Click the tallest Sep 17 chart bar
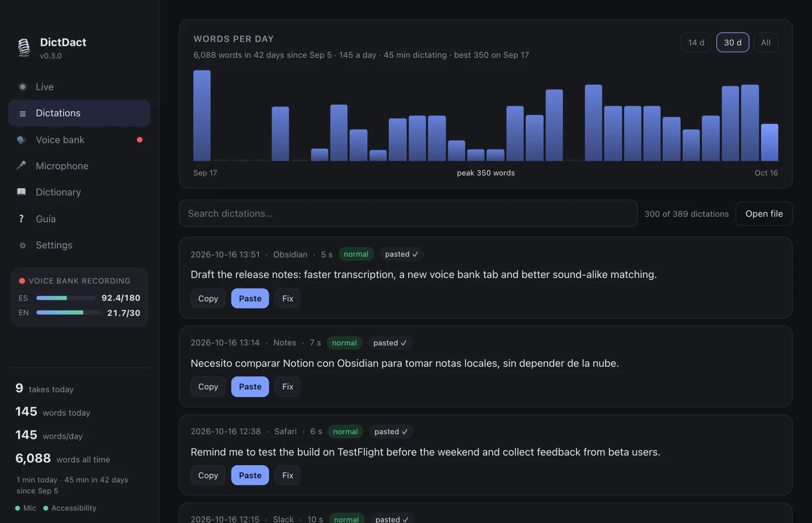 202,116
